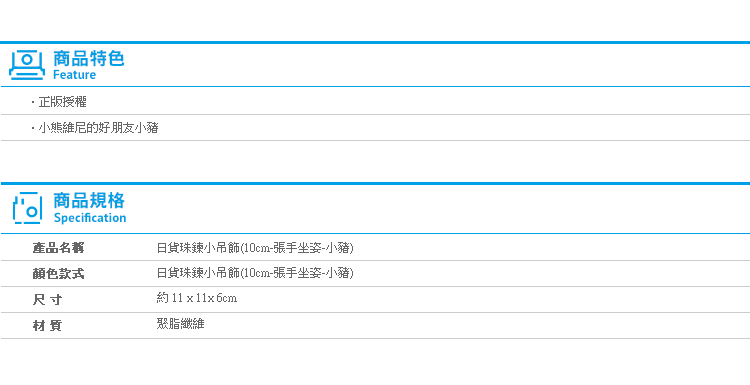
Task: Click the word Specification under 商品規格
Action: click(90, 218)
